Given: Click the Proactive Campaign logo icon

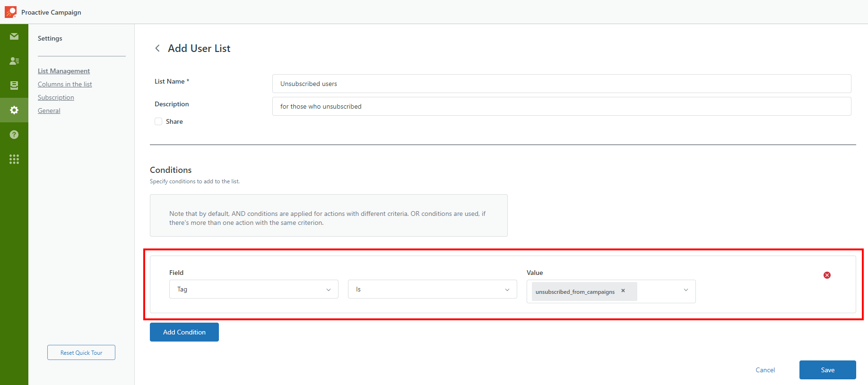Looking at the screenshot, I should (10, 12).
